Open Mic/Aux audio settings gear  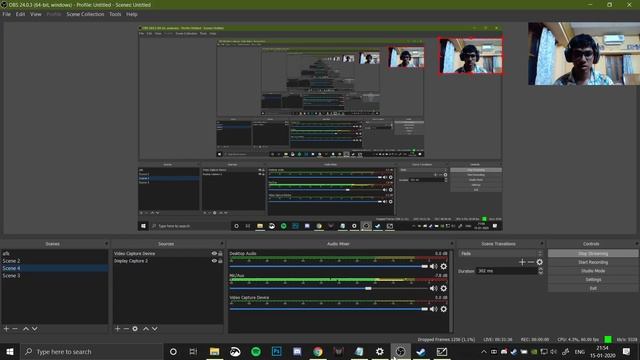[x=444, y=289]
